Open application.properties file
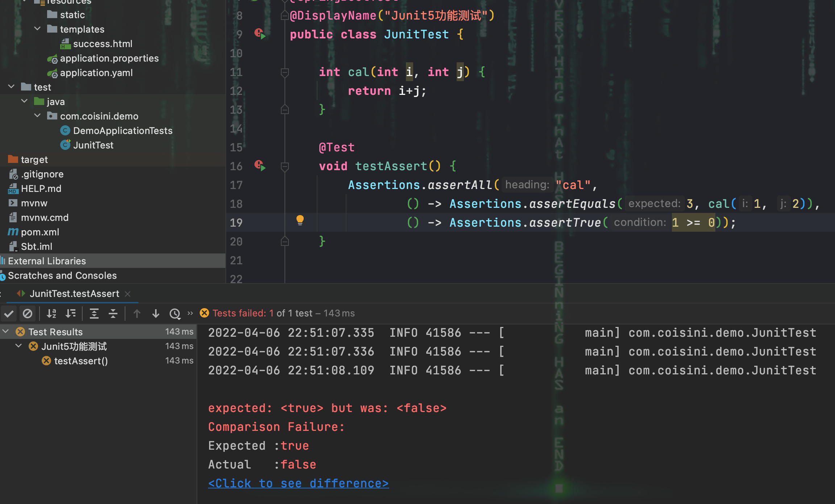This screenshot has width=835, height=504. [x=109, y=58]
